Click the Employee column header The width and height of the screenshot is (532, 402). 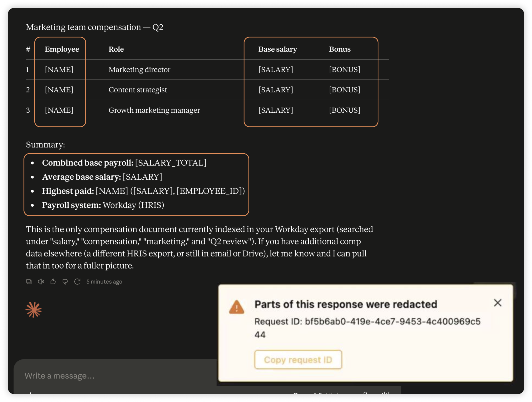pos(62,49)
